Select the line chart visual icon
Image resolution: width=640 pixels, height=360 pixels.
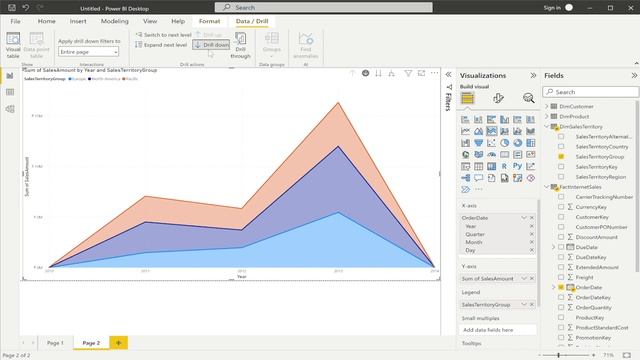[465, 131]
